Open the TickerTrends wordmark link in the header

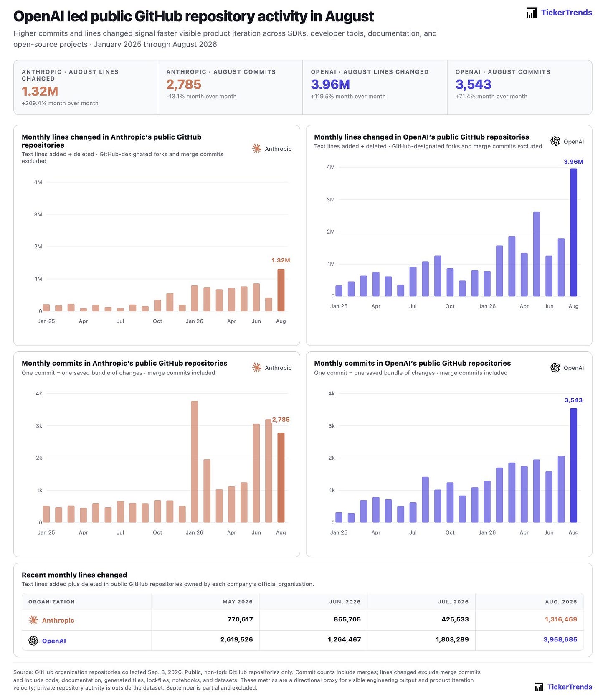[x=567, y=13]
